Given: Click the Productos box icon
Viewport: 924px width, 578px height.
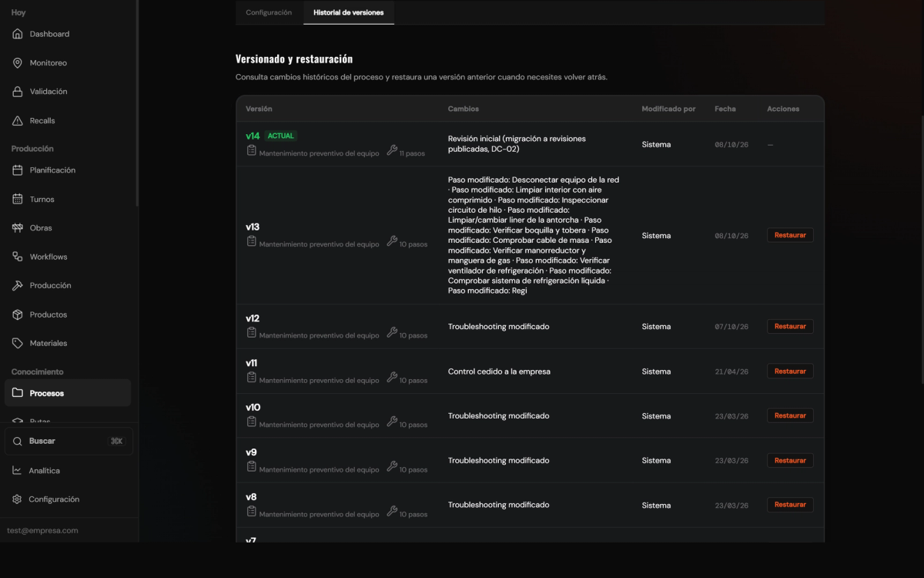Looking at the screenshot, I should pos(18,314).
